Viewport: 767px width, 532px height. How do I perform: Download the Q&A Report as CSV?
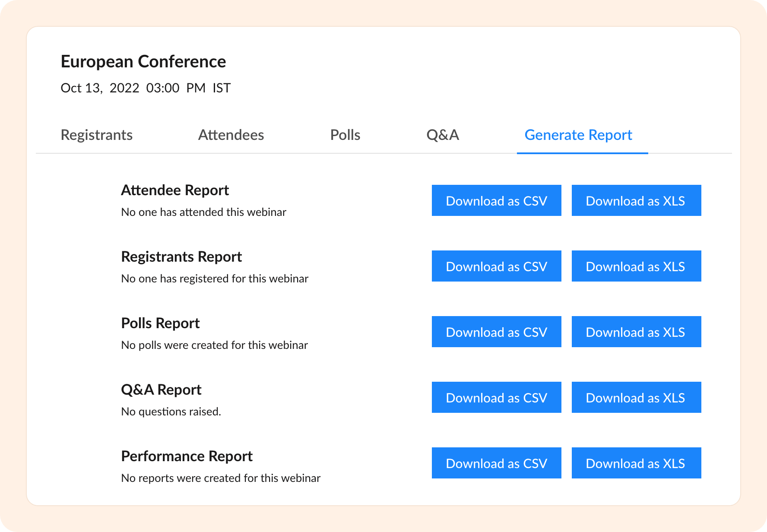496,398
